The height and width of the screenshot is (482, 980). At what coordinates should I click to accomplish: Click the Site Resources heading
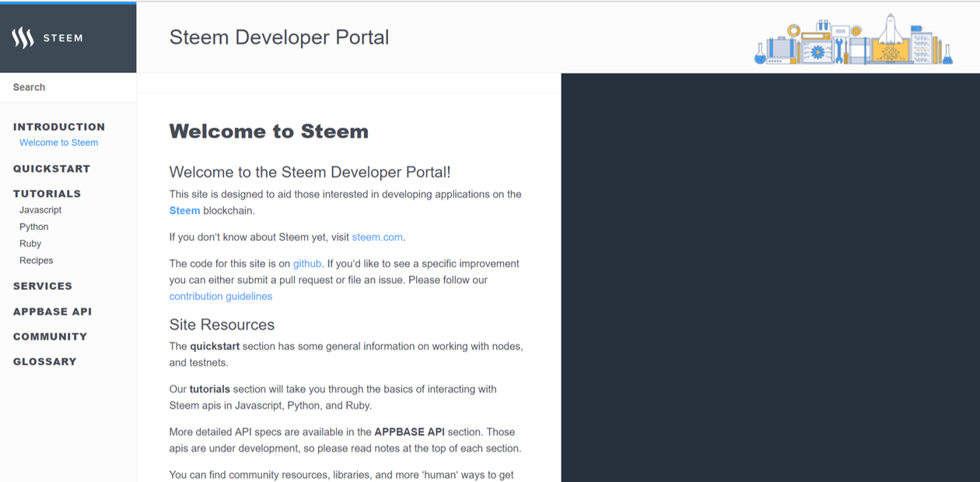pos(222,325)
